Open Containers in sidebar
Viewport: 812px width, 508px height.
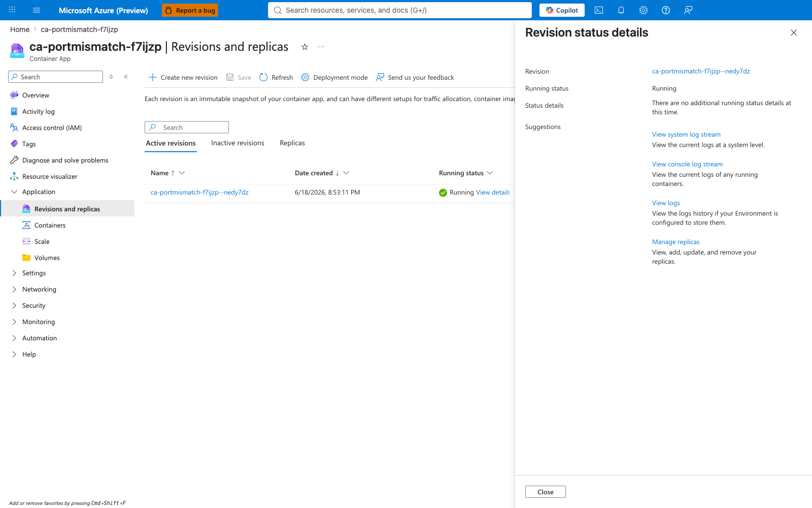pyautogui.click(x=50, y=225)
